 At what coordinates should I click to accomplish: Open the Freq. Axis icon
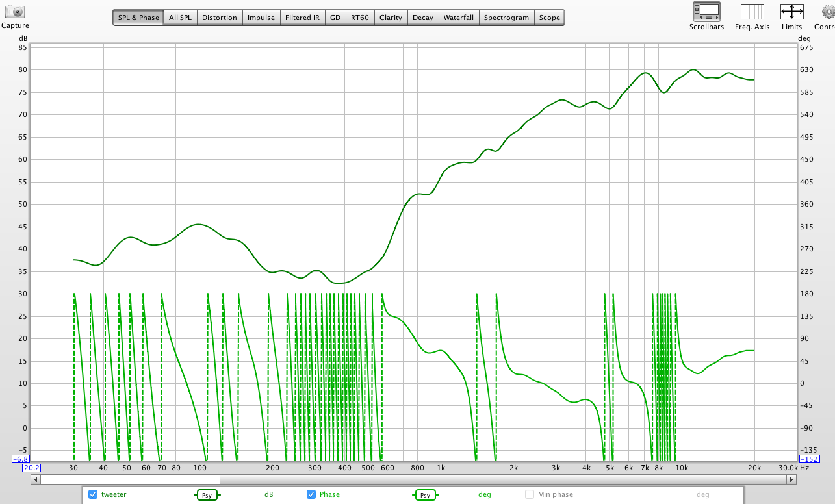coord(752,11)
